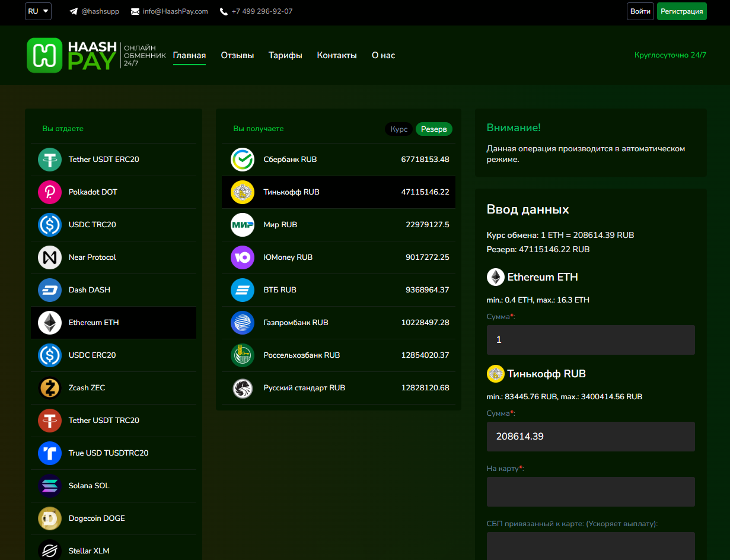
Task: Choose the Россельхозбанк RUB icon
Action: click(243, 355)
